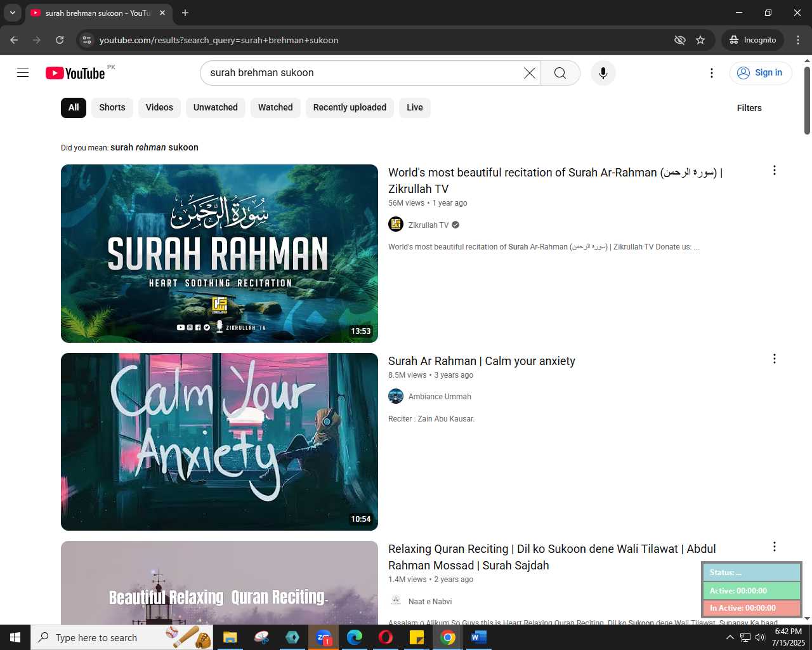Launch Opera browser from the taskbar
The width and height of the screenshot is (812, 650).
(x=386, y=637)
